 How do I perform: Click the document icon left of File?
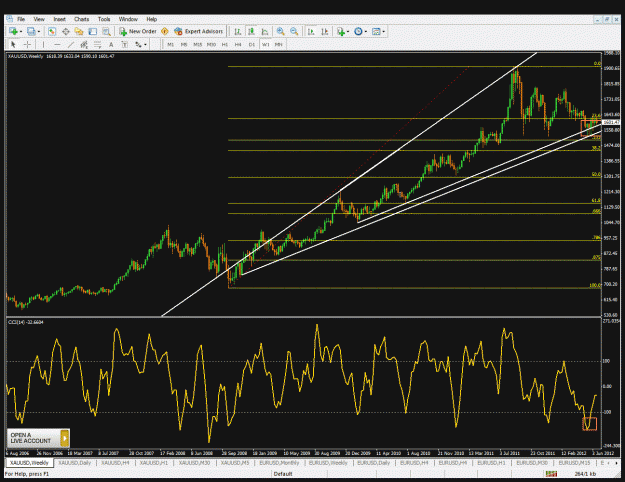10,19
